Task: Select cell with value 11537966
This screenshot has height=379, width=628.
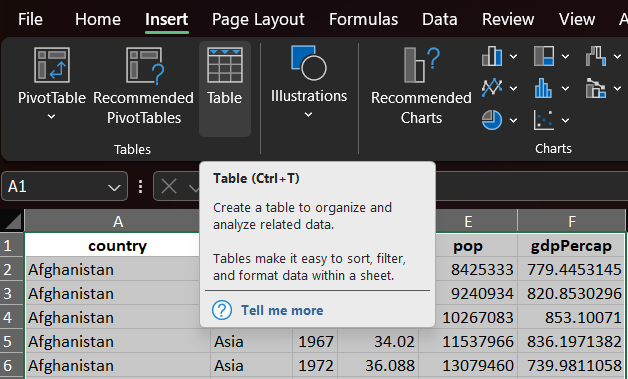Action: (x=468, y=341)
